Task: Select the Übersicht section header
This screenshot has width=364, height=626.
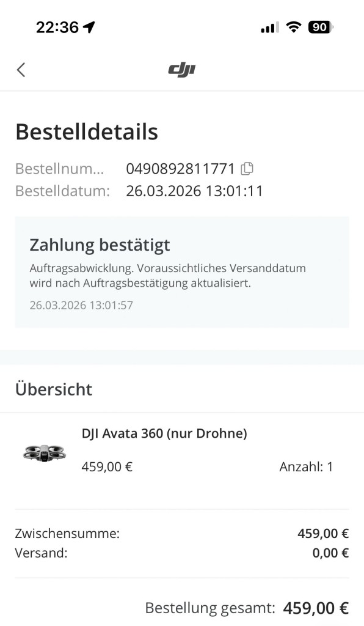Action: pos(54,389)
